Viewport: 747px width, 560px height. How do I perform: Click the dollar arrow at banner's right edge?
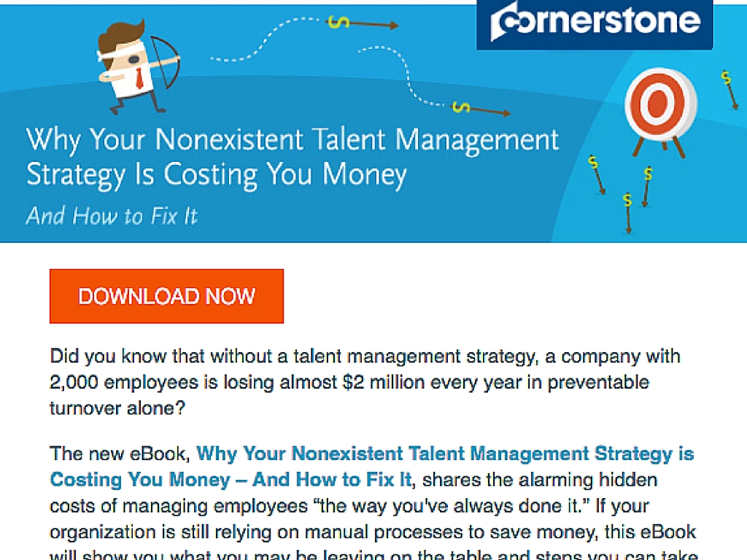(x=729, y=90)
